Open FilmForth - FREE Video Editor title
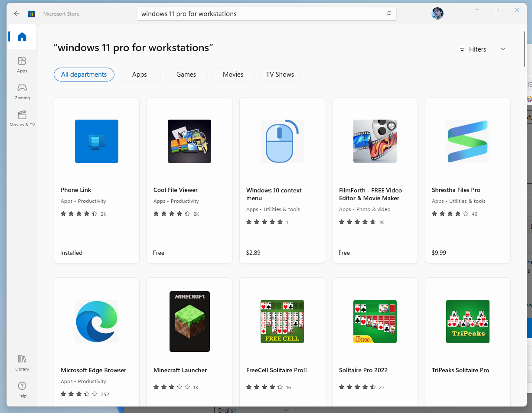 (371, 194)
